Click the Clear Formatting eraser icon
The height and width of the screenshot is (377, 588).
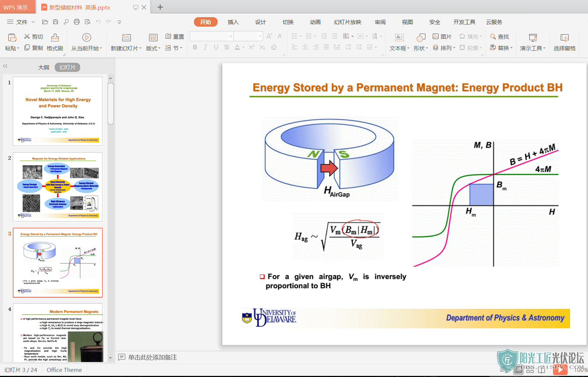[x=274, y=47]
